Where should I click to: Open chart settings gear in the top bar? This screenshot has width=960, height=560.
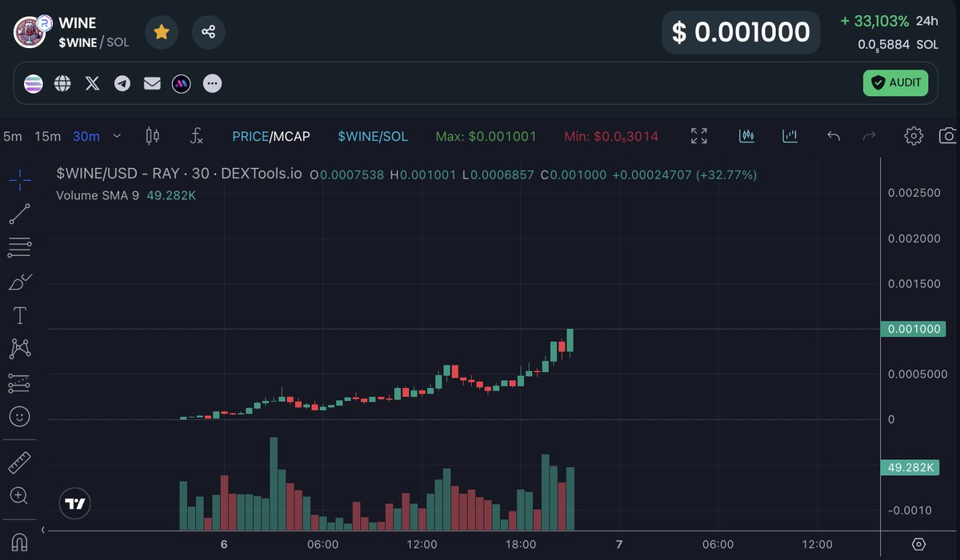[914, 136]
